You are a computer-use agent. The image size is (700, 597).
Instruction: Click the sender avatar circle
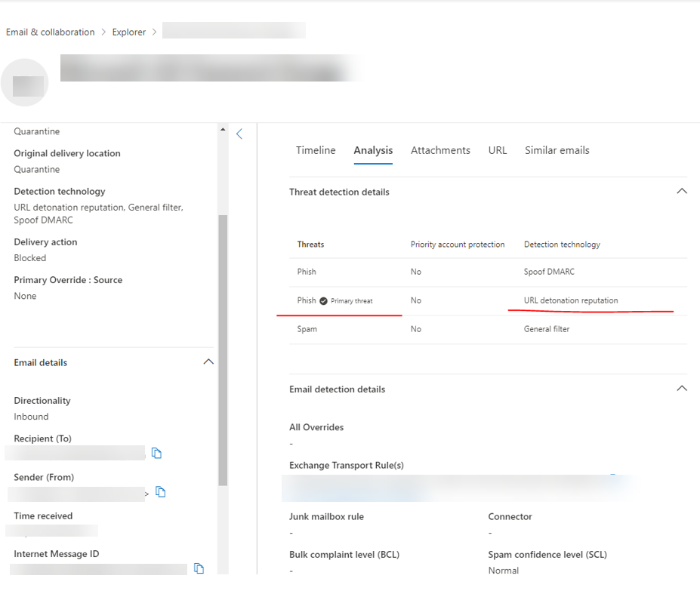coord(25,83)
